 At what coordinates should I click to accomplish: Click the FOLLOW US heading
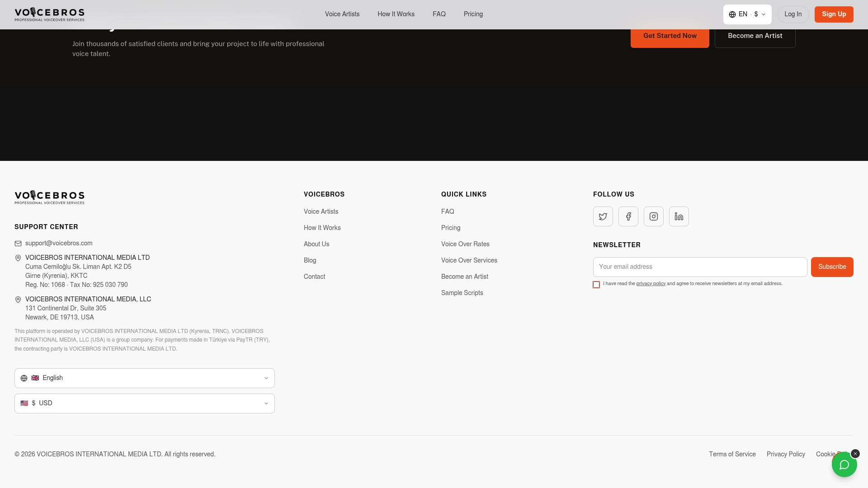tap(613, 194)
